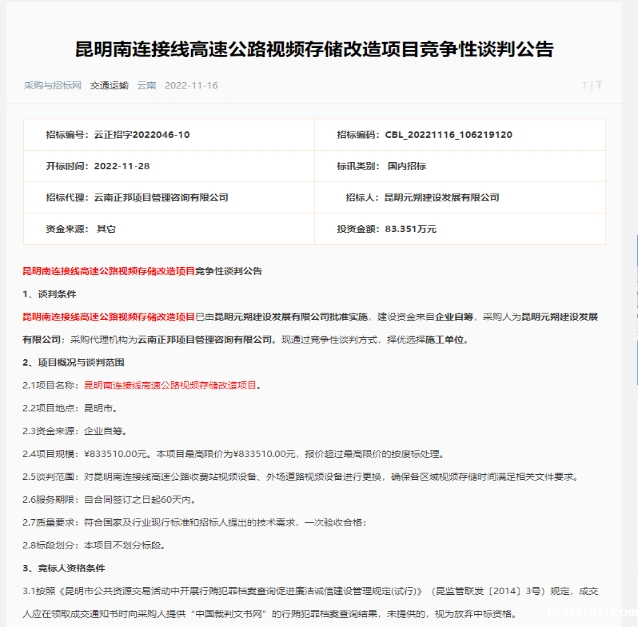Click red project link in 2.1项目名称 line
This screenshot has width=638, height=628.
pos(170,384)
